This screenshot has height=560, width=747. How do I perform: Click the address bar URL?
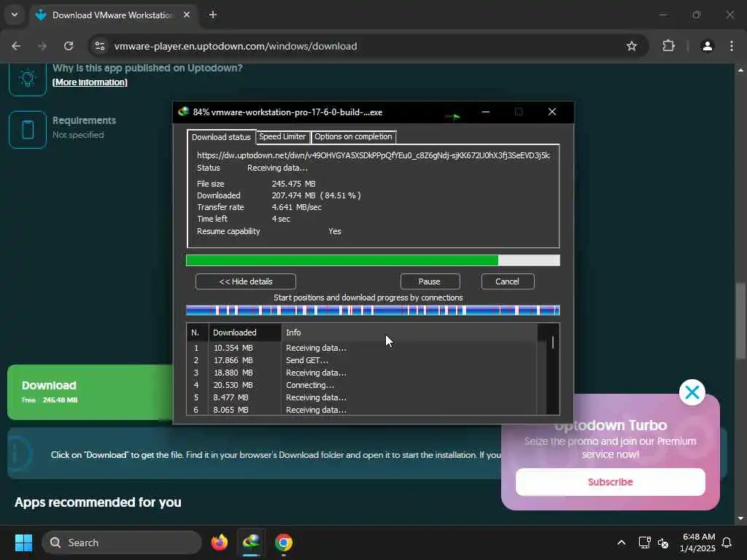point(236,46)
